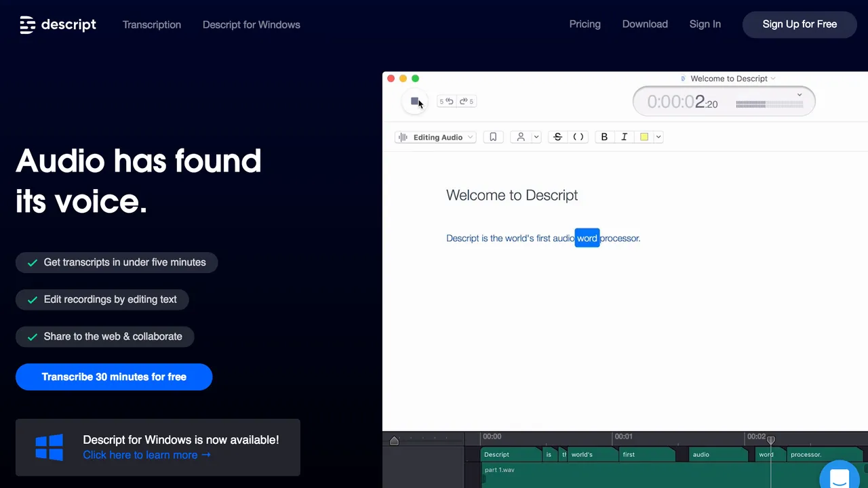Image resolution: width=868 pixels, height=488 pixels.
Task: Go to the Pricing page
Action: coord(585,24)
